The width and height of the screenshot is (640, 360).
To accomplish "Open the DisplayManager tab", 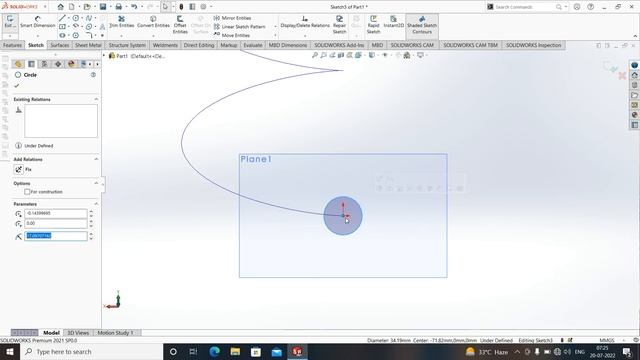I will pyautogui.click(x=71, y=64).
